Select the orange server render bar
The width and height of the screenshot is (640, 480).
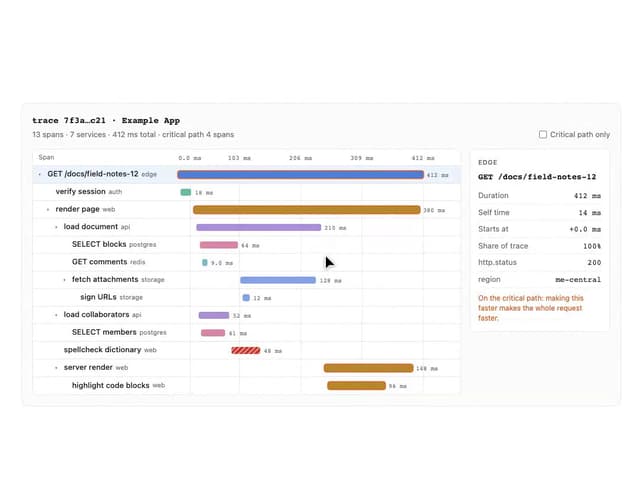(x=369, y=368)
